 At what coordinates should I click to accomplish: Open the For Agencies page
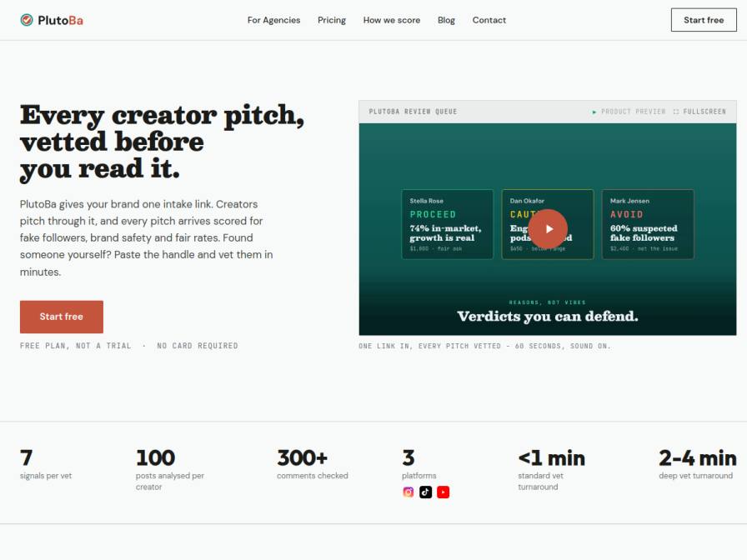pos(273,20)
